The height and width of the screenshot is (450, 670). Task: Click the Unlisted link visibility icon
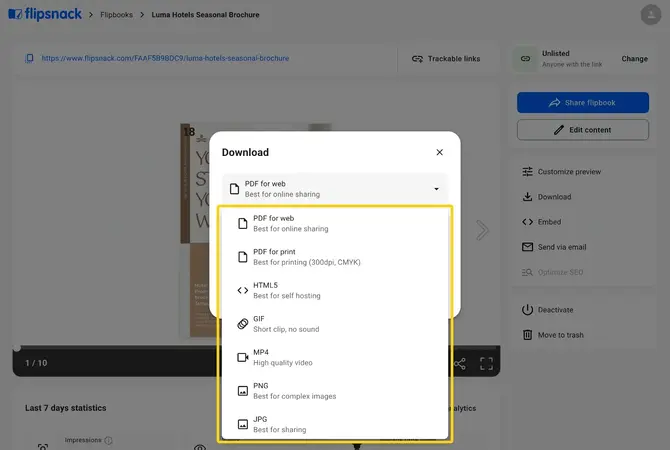click(x=525, y=59)
